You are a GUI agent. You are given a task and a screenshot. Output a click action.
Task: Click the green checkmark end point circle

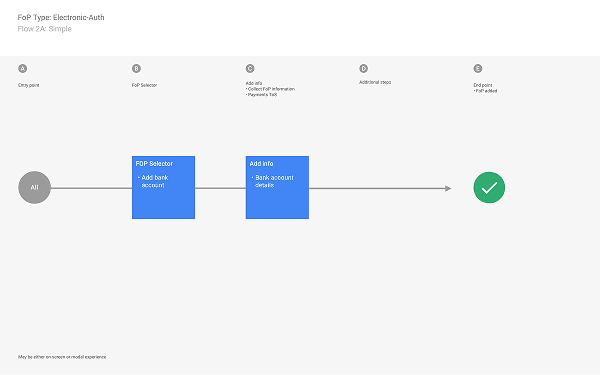coord(489,188)
